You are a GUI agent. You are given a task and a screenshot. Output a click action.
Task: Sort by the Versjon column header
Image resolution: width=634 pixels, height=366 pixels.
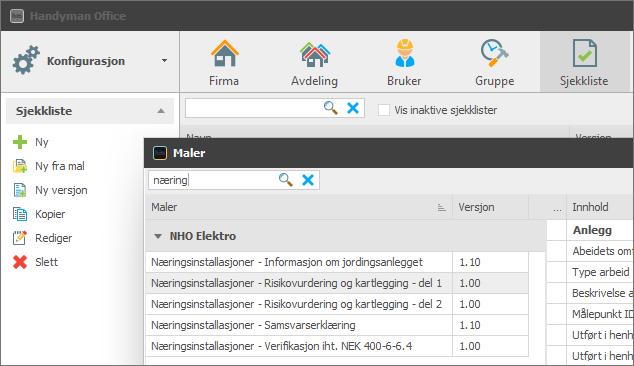click(490, 207)
